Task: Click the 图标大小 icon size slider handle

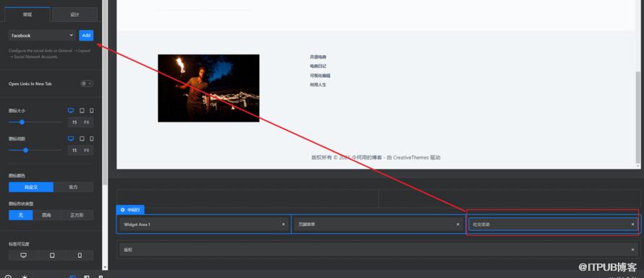Action: (22, 122)
